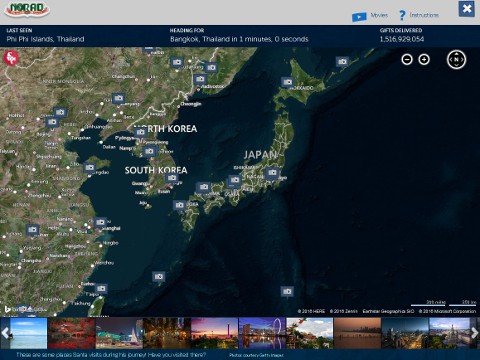The image size is (480, 360).
Task: Click the red candy cane Santa icon
Action: pos(11,58)
